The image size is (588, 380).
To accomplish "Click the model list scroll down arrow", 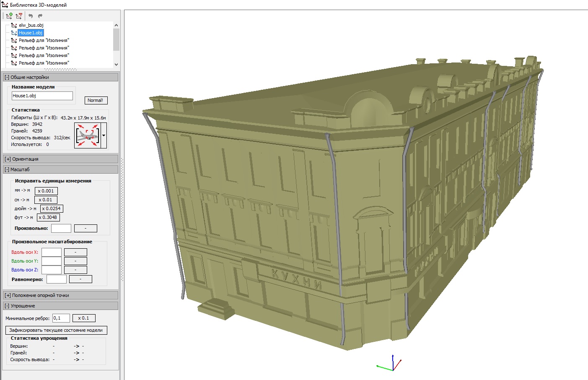I will [116, 64].
